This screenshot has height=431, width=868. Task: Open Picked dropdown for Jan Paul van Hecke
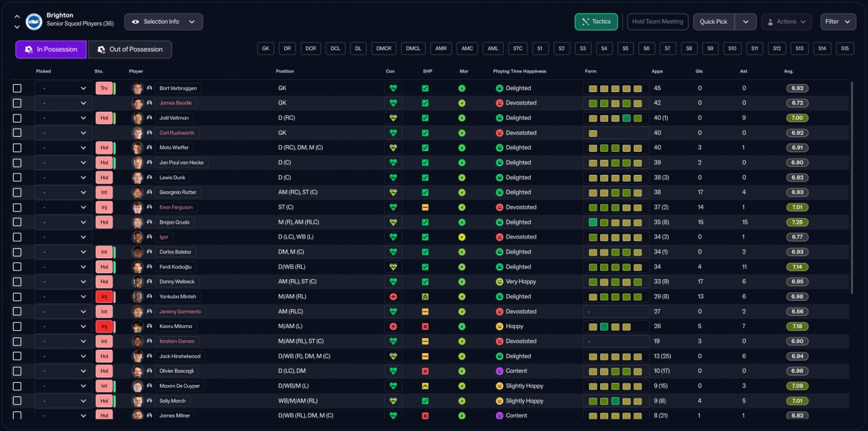pos(63,163)
